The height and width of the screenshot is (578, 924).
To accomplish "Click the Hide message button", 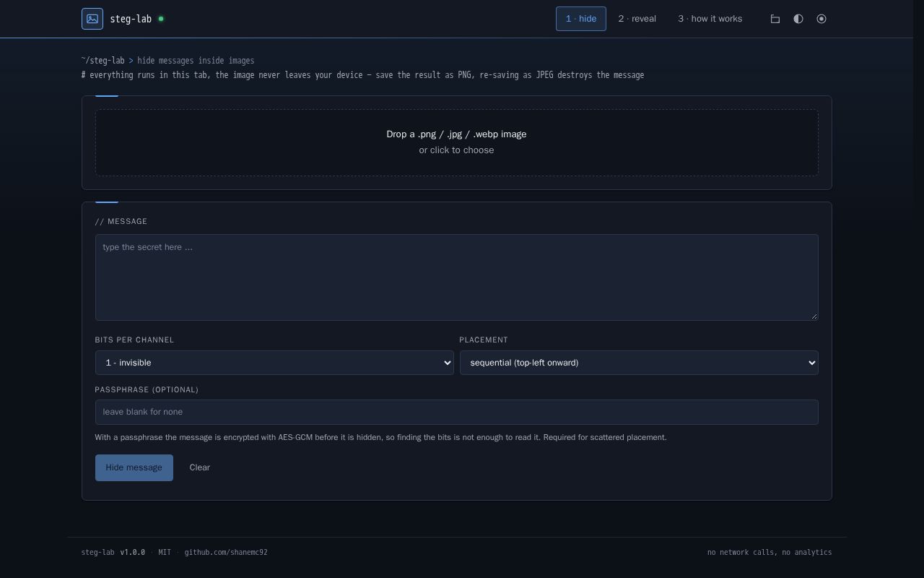I will click(x=134, y=467).
